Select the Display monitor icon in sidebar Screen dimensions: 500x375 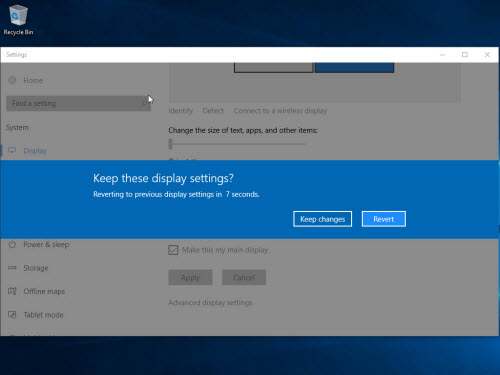[x=12, y=150]
